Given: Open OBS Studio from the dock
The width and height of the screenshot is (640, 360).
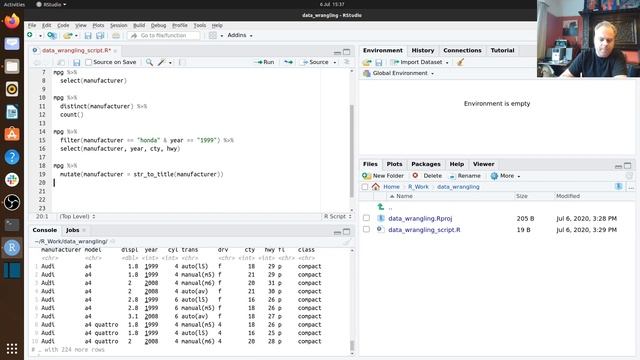Looking at the screenshot, I should click(12, 202).
